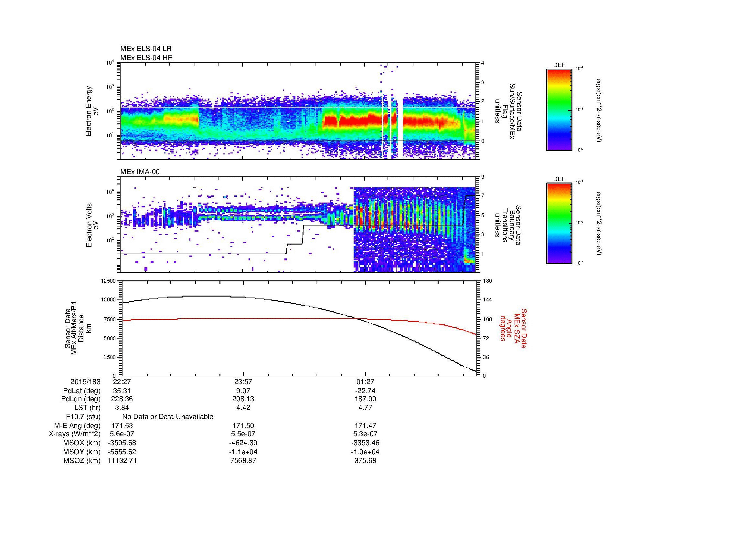
Task: Click PdLat value 9.07
Action: [243, 391]
